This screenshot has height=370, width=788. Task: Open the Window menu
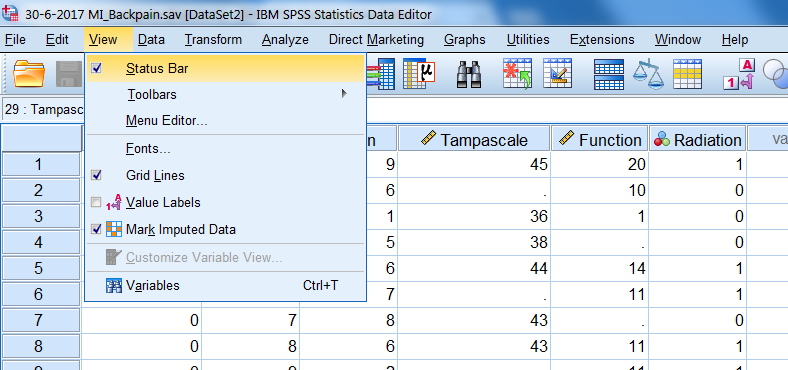pos(678,39)
